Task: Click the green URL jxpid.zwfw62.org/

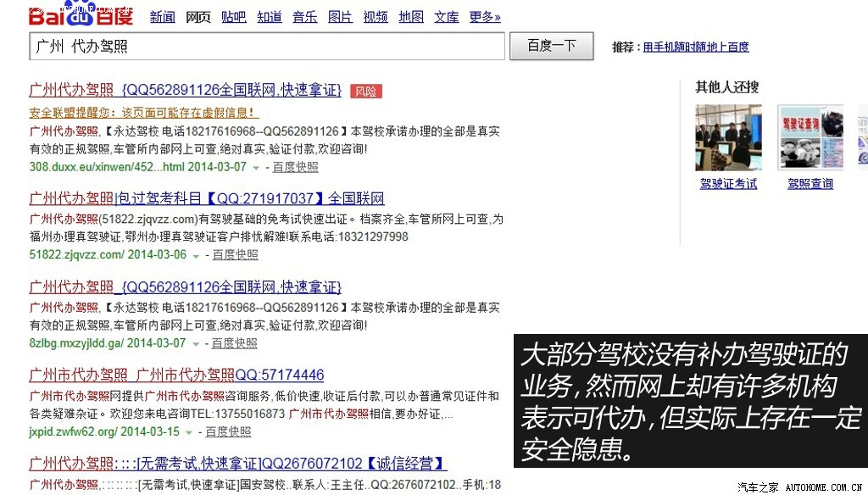Action: (x=73, y=432)
